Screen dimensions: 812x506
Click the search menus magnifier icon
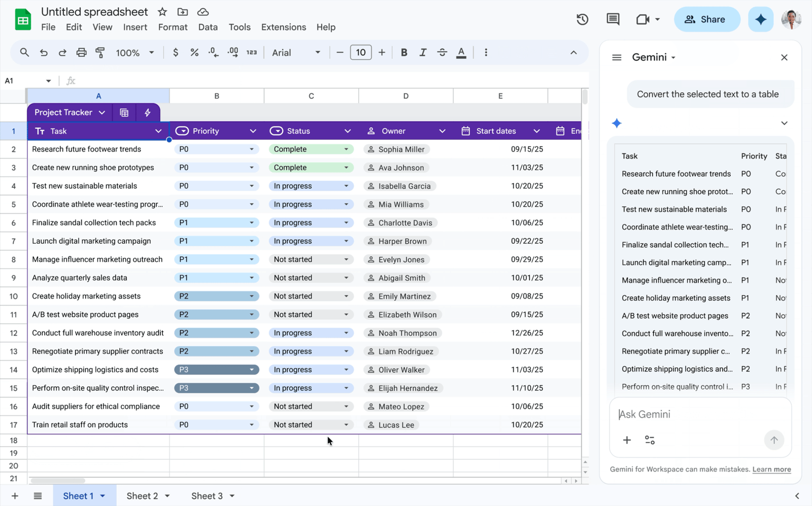24,52
